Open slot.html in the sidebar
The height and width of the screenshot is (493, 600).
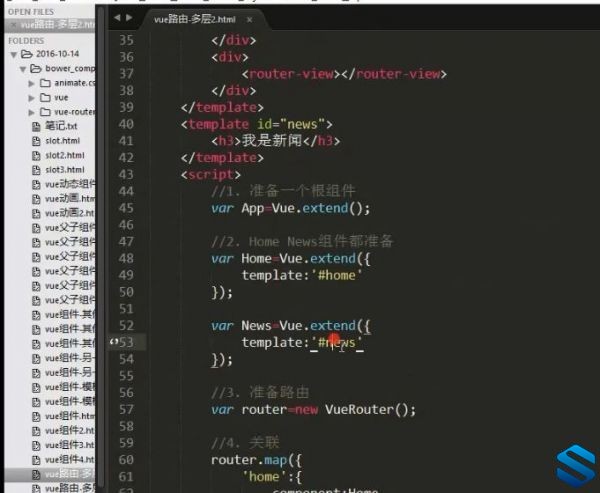pyautogui.click(x=62, y=141)
